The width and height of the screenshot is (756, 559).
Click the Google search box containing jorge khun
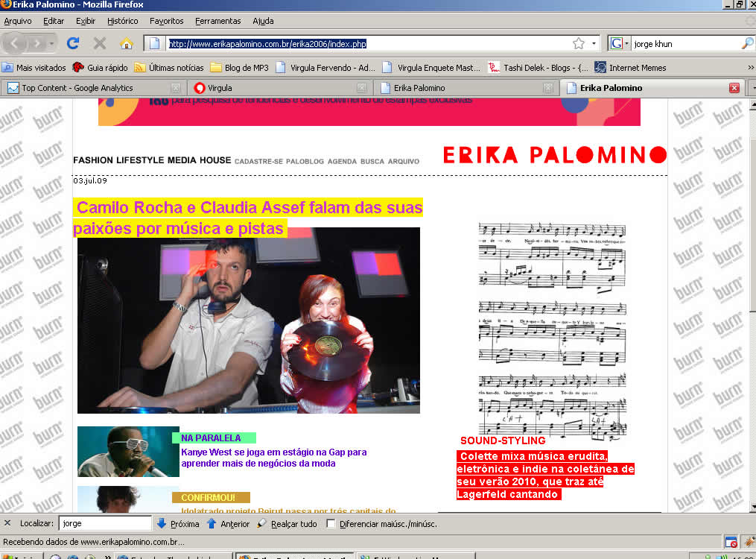pos(685,44)
